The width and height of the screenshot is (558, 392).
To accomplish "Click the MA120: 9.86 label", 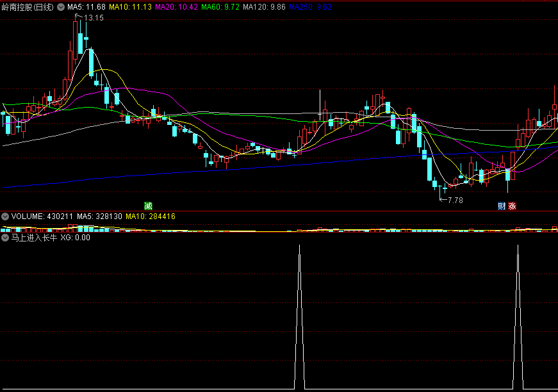I will pos(264,7).
